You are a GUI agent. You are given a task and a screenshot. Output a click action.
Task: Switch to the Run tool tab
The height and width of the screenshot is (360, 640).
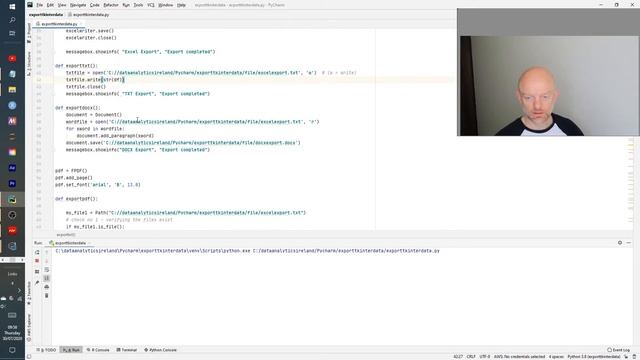(x=71, y=350)
